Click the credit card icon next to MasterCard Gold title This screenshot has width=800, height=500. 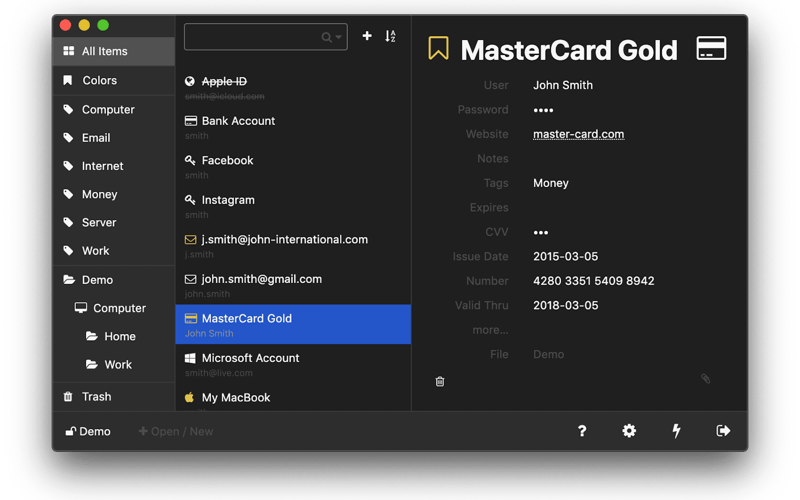pyautogui.click(x=711, y=48)
